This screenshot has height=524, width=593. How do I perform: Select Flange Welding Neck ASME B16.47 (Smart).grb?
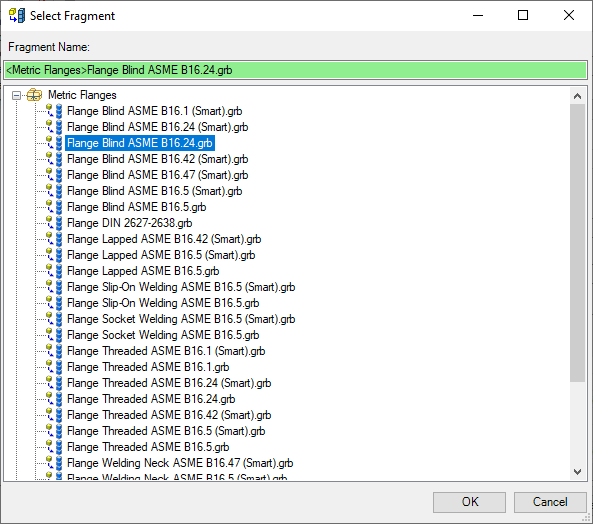[180, 463]
